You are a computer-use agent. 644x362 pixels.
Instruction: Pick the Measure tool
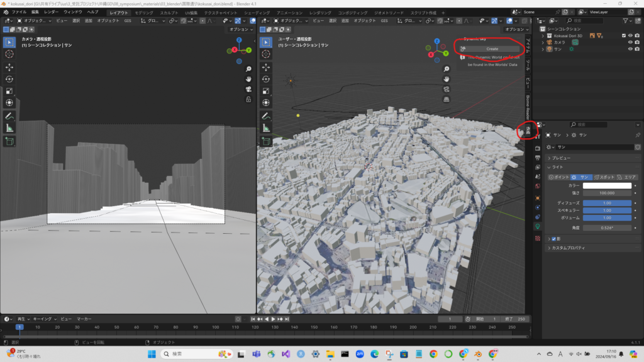point(9,128)
